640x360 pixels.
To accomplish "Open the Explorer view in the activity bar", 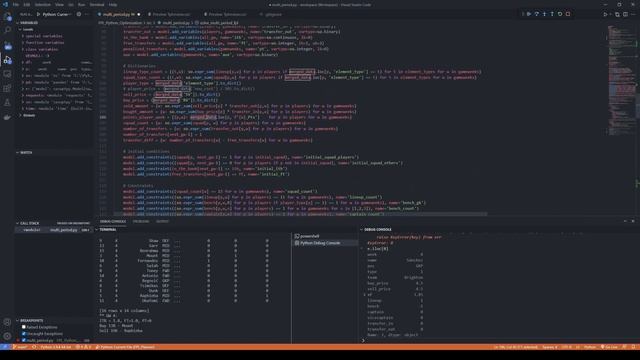I will click(7, 17).
